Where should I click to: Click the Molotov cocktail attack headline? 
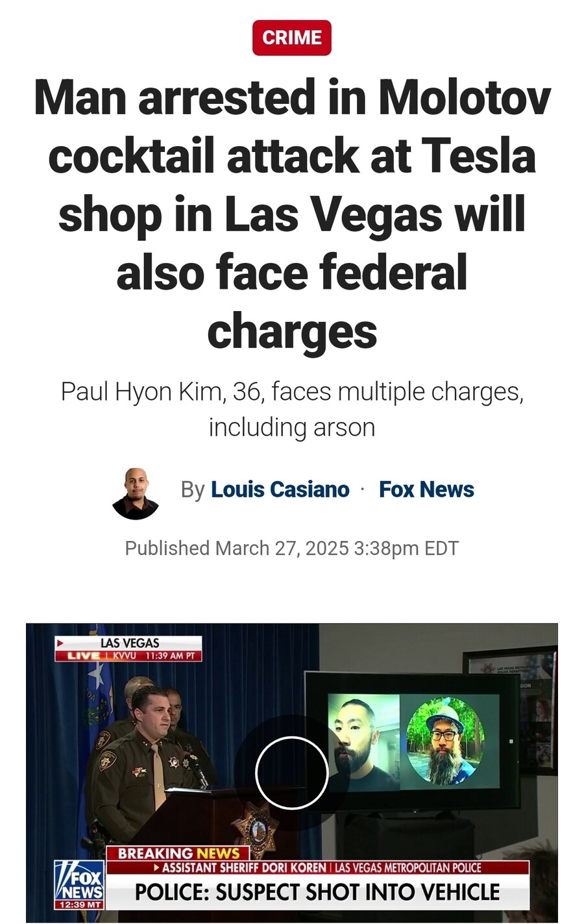[x=292, y=214]
